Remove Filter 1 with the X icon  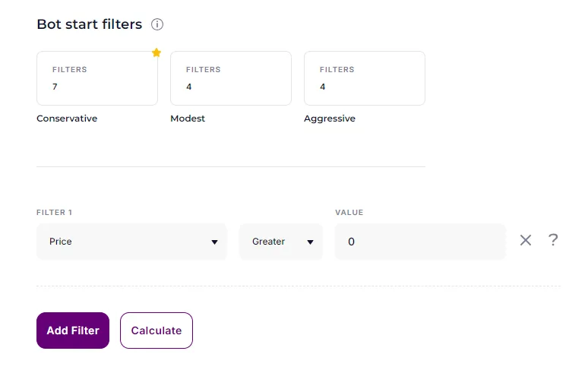coord(526,240)
